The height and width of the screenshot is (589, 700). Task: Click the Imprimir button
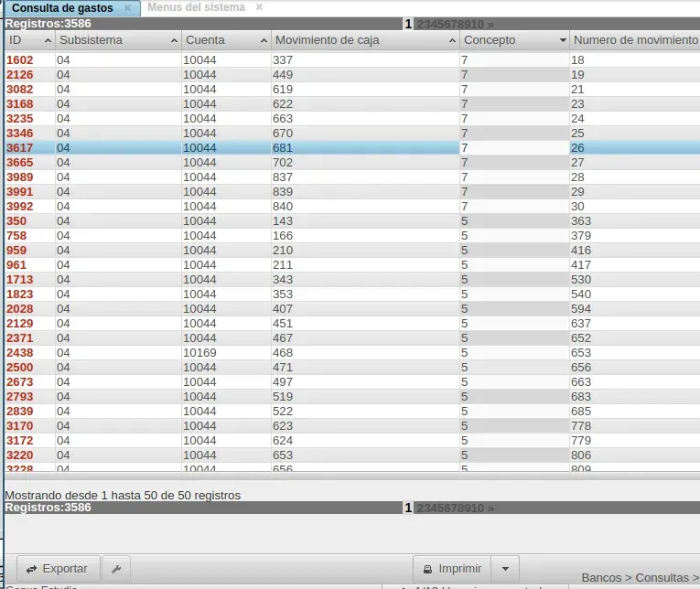[451, 569]
